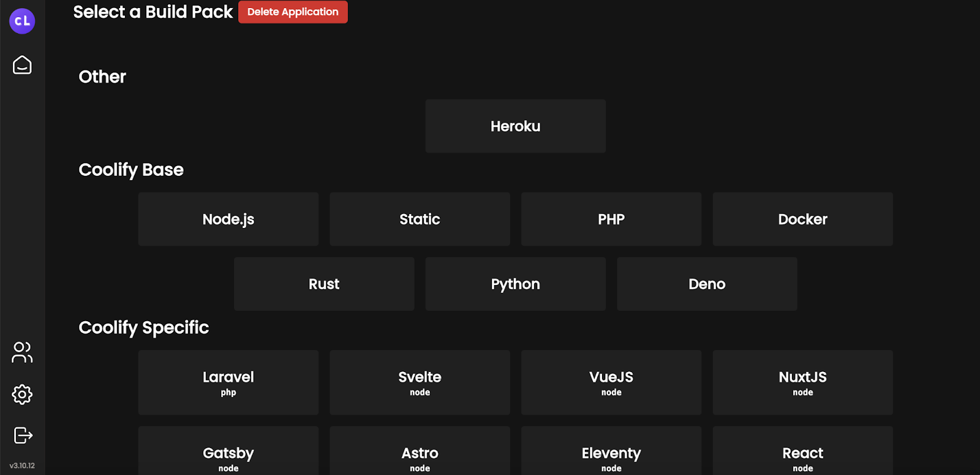The image size is (980, 475).
Task: Choose the Node.js build pack
Action: tap(228, 219)
